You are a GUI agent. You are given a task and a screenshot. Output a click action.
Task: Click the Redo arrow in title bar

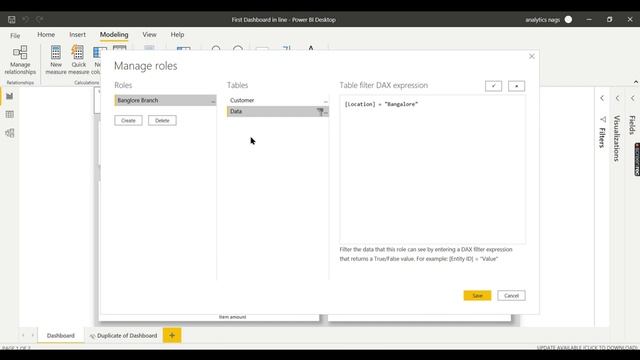pyautogui.click(x=40, y=20)
